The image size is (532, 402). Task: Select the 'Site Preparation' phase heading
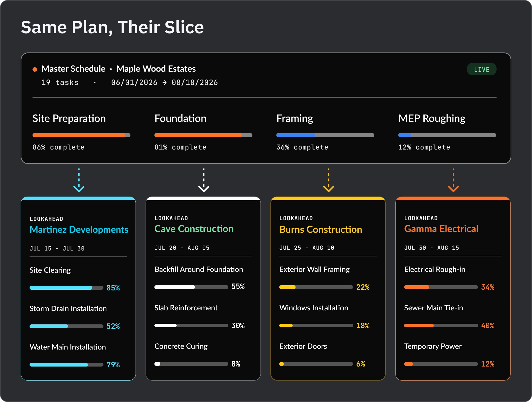69,118
